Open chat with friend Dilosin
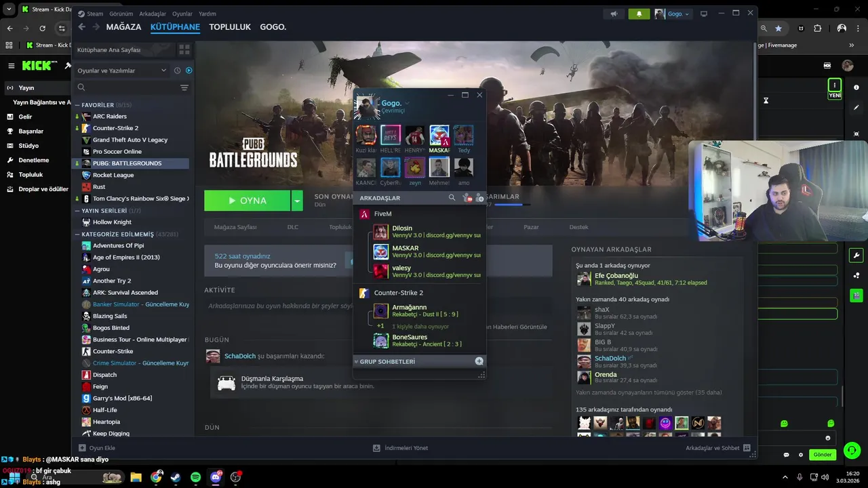 pyautogui.click(x=427, y=232)
